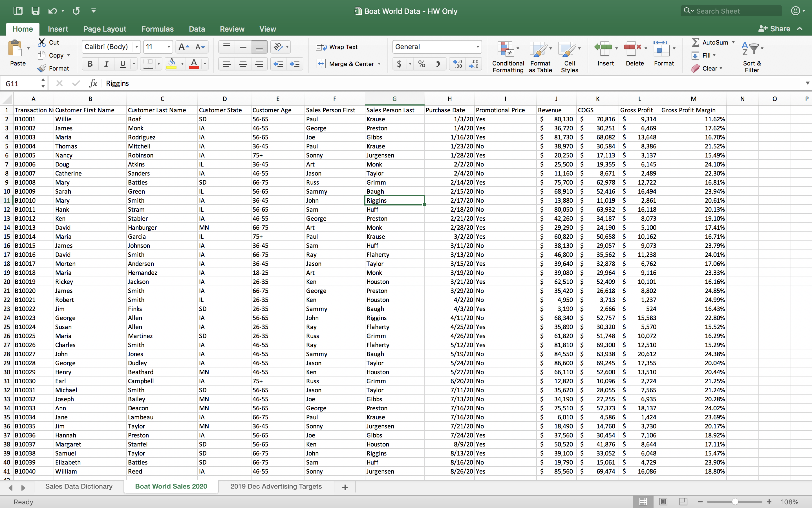The width and height of the screenshot is (812, 508).
Task: Click Insert cells icon
Action: 603,49
